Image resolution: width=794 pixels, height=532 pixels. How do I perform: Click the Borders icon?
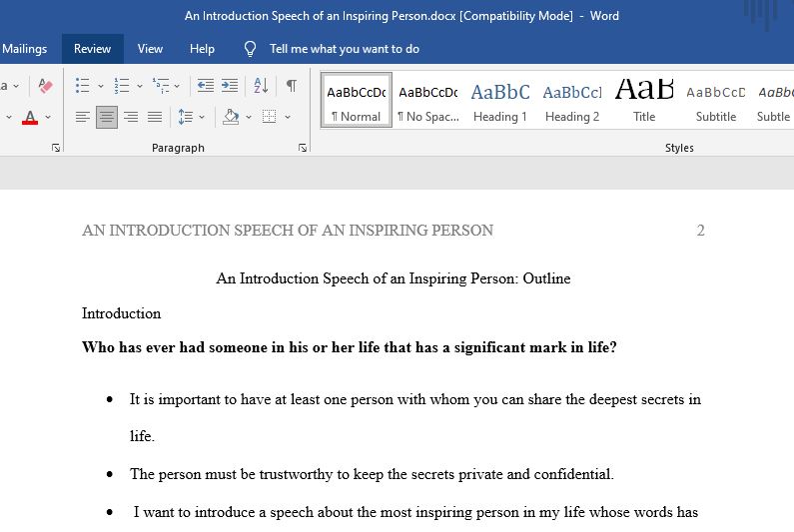tap(269, 117)
